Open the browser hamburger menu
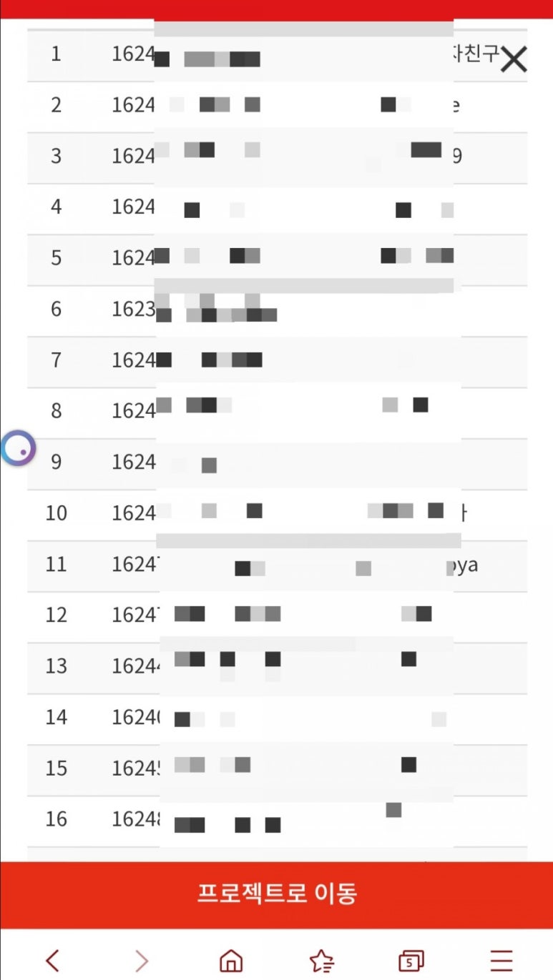The image size is (553, 980). (501, 961)
